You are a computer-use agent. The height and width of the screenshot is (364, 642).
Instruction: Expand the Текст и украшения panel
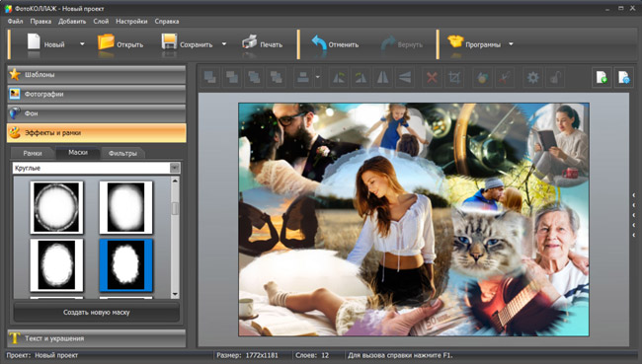97,338
